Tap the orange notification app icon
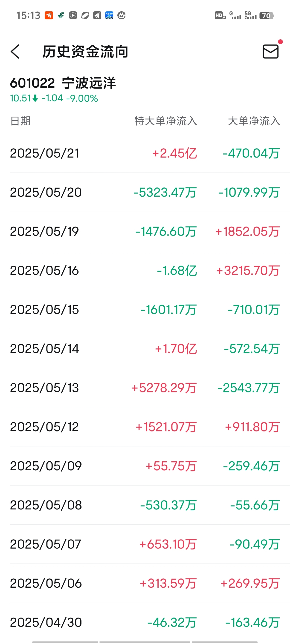The width and height of the screenshot is (290, 644). 49,15
